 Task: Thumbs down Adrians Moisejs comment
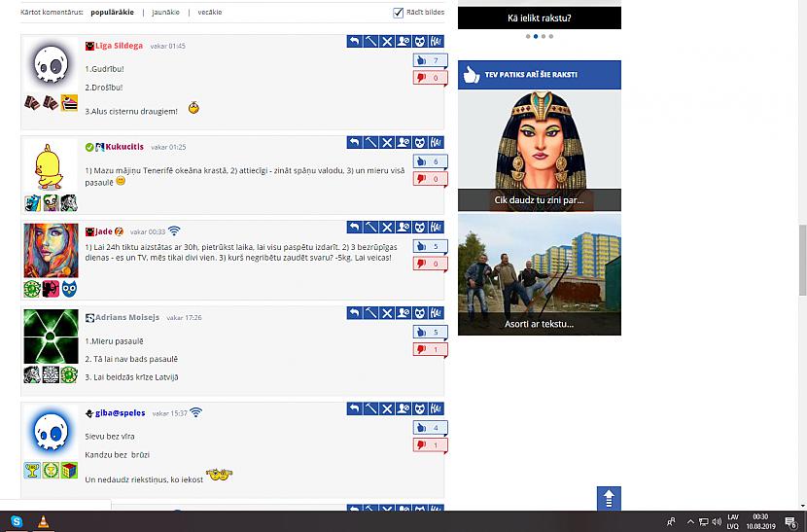(431, 350)
